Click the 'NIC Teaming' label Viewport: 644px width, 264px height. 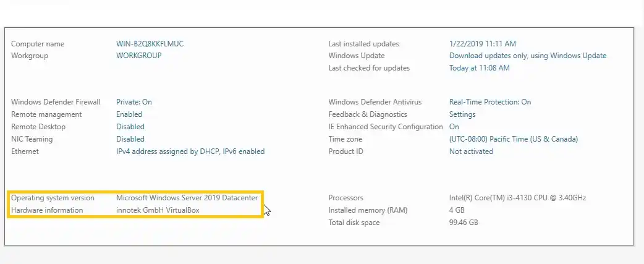pyautogui.click(x=32, y=138)
